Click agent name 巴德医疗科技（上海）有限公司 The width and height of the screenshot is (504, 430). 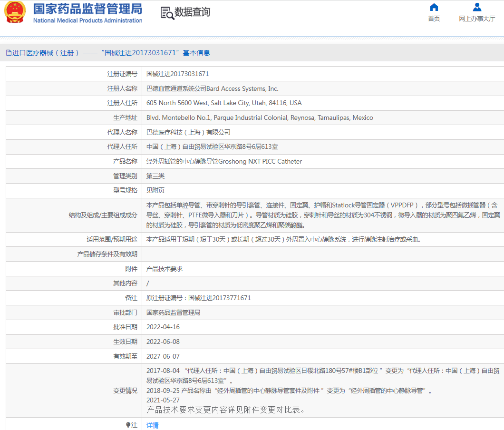point(188,132)
